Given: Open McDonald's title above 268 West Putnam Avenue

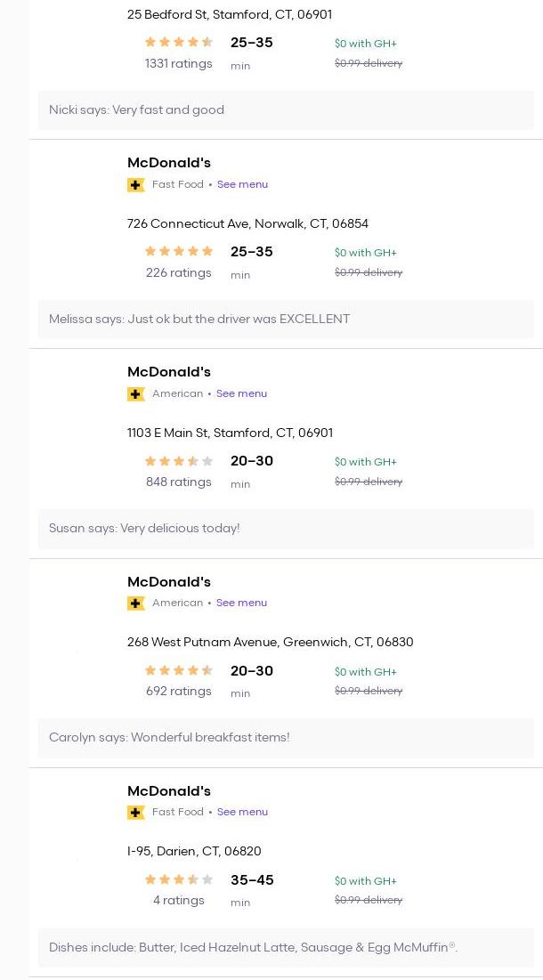Looking at the screenshot, I should point(169,582).
